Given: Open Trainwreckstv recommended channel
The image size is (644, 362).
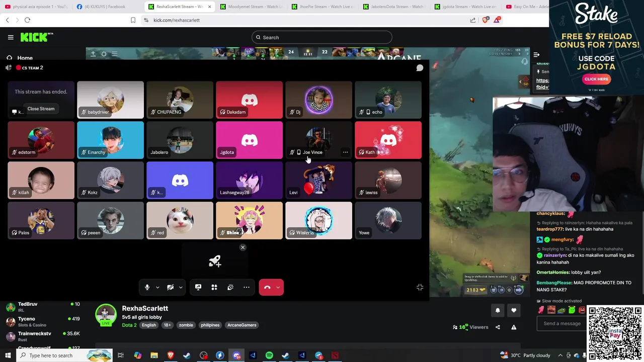Looking at the screenshot, I should (43, 336).
